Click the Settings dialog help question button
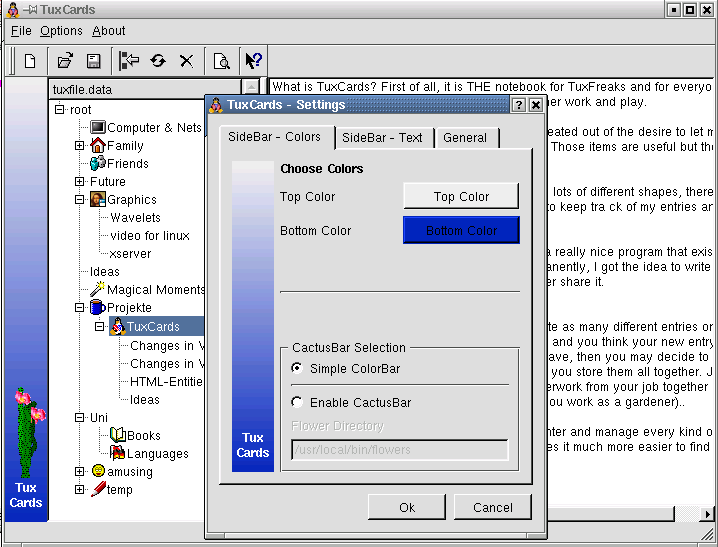 (518, 105)
